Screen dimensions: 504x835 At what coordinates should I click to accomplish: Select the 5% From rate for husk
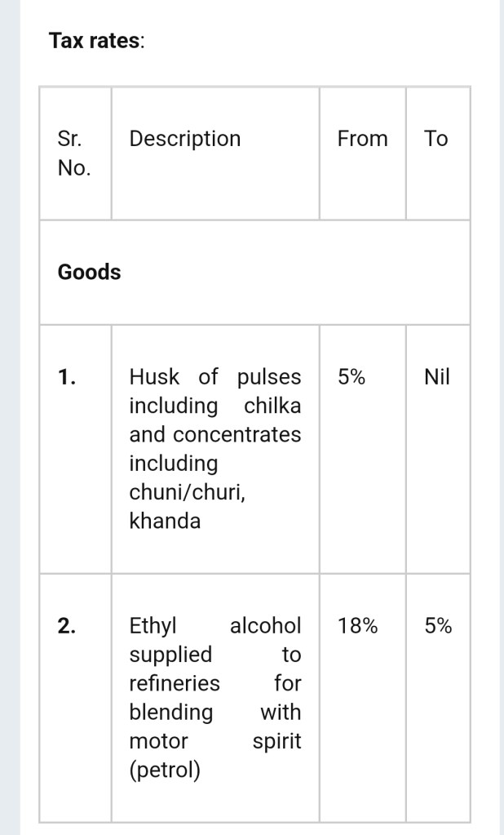click(351, 377)
